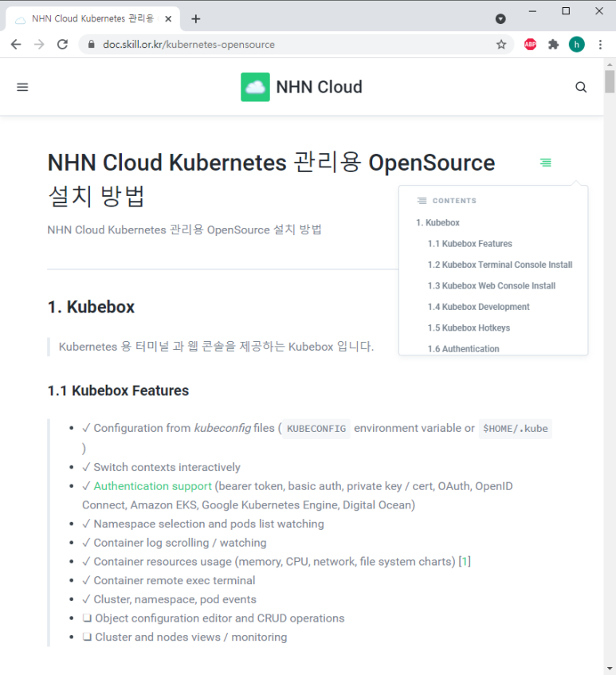This screenshot has height=675, width=616.
Task: Click the site lock icon in address bar
Action: (92, 45)
